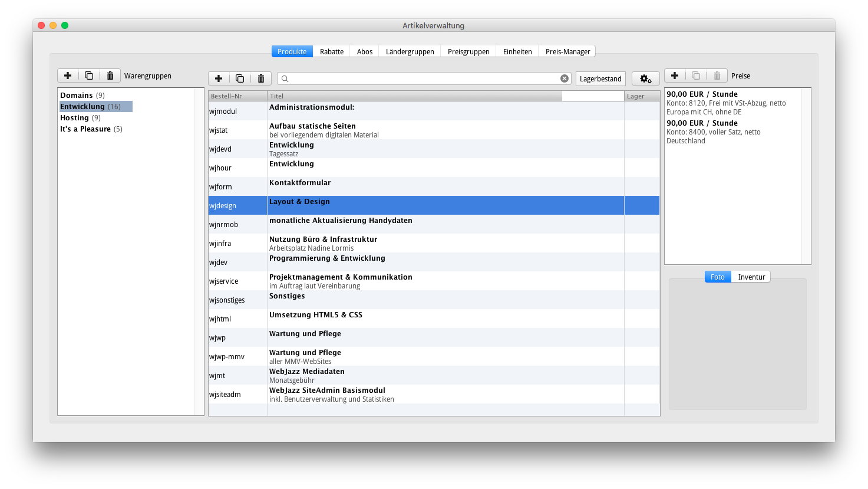This screenshot has height=489, width=868.
Task: Focus the product search input field
Action: 424,78
